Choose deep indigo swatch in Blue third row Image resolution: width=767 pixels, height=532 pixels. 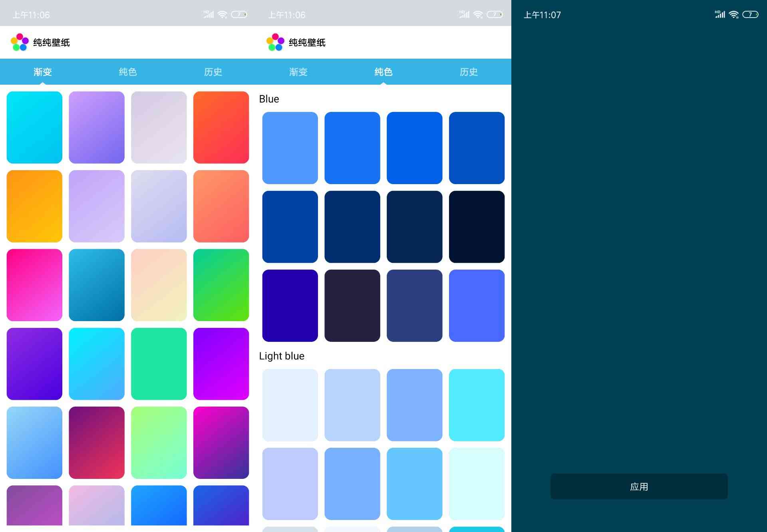coord(290,306)
